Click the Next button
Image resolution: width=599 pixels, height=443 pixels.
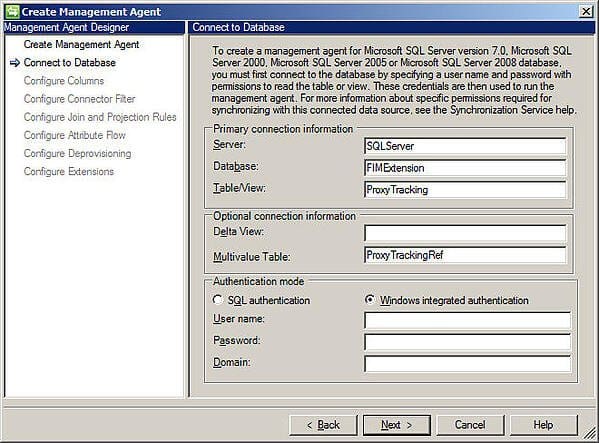click(397, 425)
